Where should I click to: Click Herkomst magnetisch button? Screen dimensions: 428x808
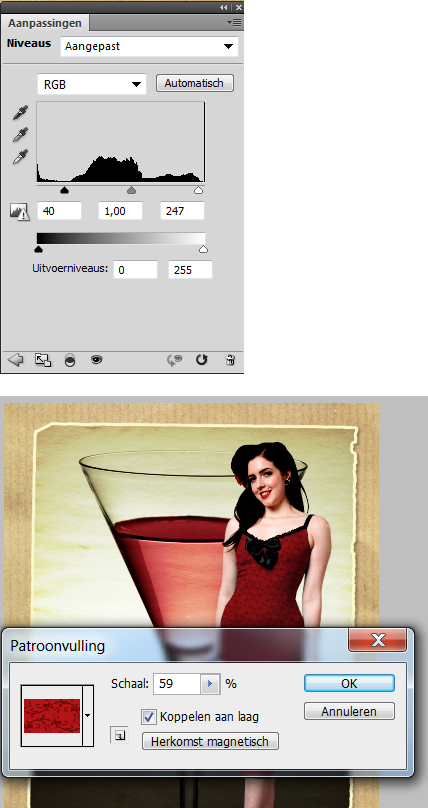(x=210, y=742)
